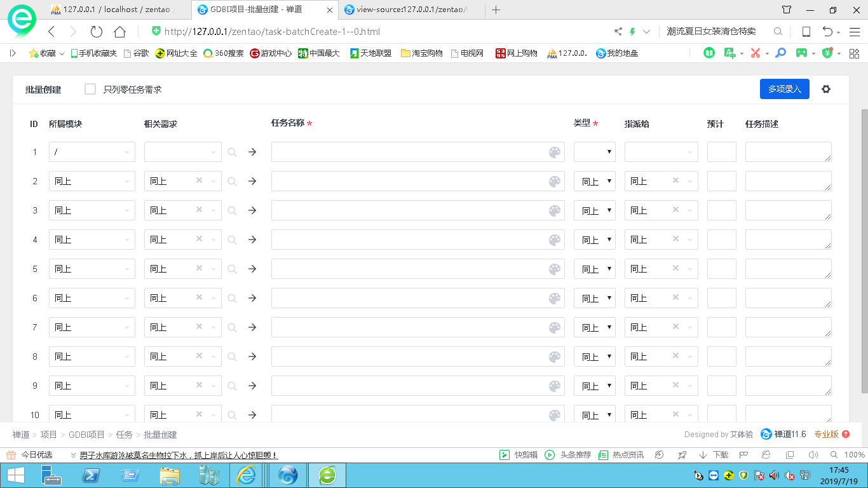The width and height of the screenshot is (868, 488).
Task: Open the 艾体验 designer link
Action: (742, 435)
